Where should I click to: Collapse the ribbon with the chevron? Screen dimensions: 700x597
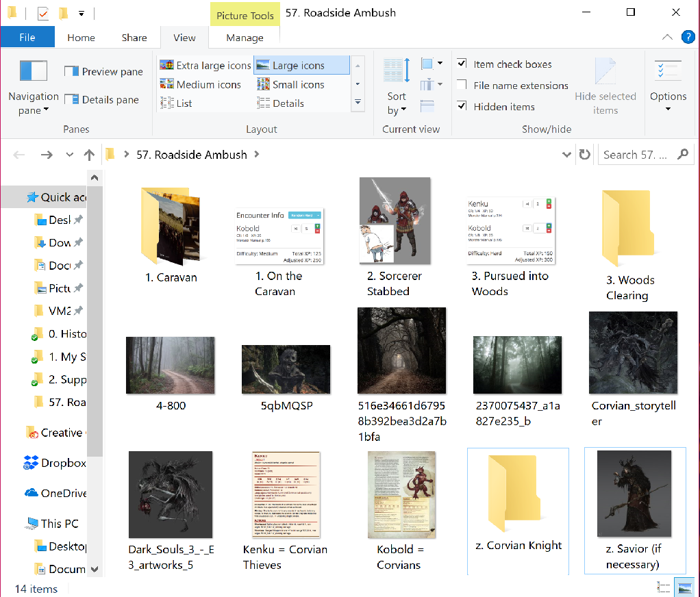[667, 37]
